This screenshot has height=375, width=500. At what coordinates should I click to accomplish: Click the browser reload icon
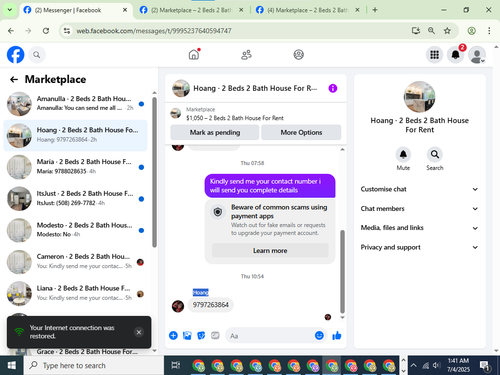click(x=46, y=31)
